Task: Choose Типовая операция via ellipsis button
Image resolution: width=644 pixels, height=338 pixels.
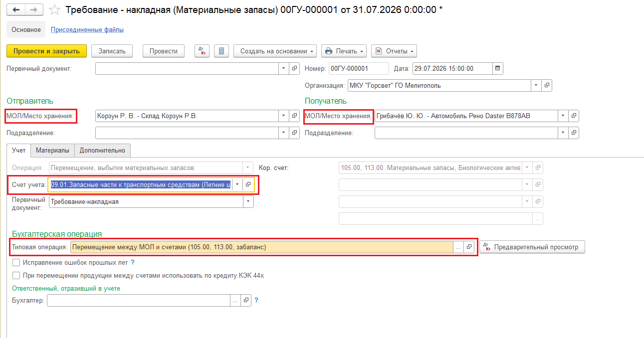Action: (x=458, y=247)
